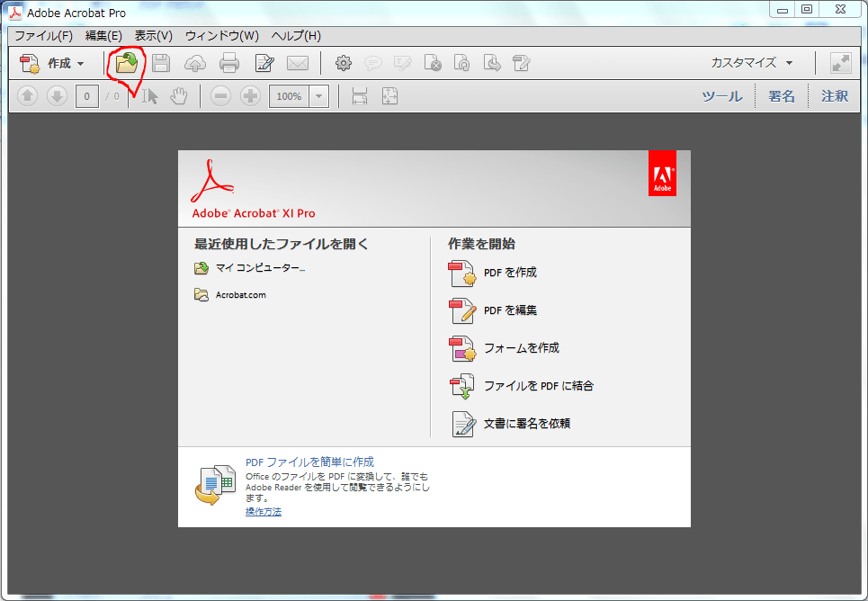Viewport: 868px width, 601px height.
Task: Click the highlight text toolbar icon
Action: [402, 63]
